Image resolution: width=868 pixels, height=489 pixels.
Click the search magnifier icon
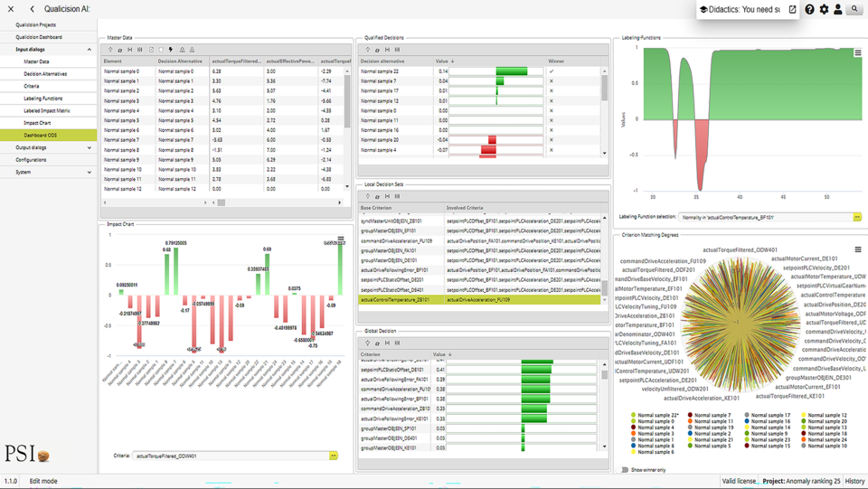tap(854, 9)
